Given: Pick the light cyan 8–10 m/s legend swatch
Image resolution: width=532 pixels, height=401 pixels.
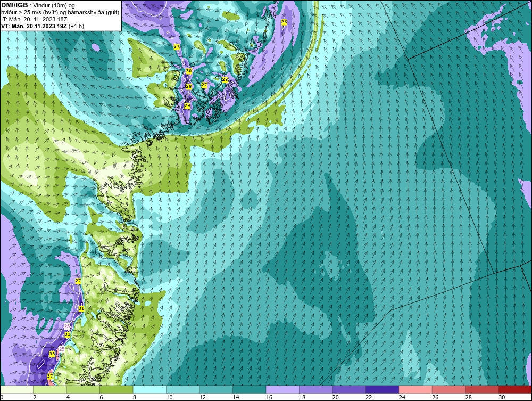Looking at the screenshot, I should coord(149,389).
